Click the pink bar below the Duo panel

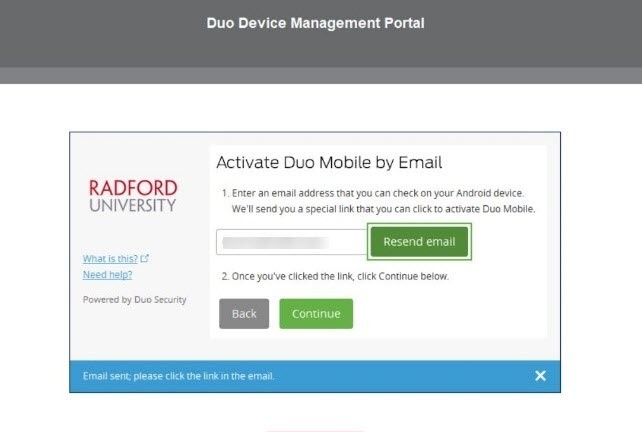tap(315, 429)
